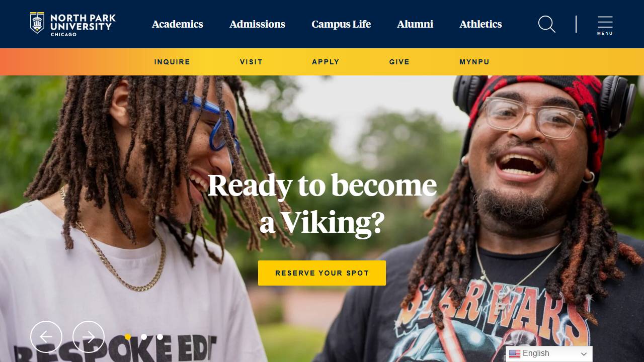Click the North Park University logo
The width and height of the screenshot is (644, 362).
coord(73,24)
